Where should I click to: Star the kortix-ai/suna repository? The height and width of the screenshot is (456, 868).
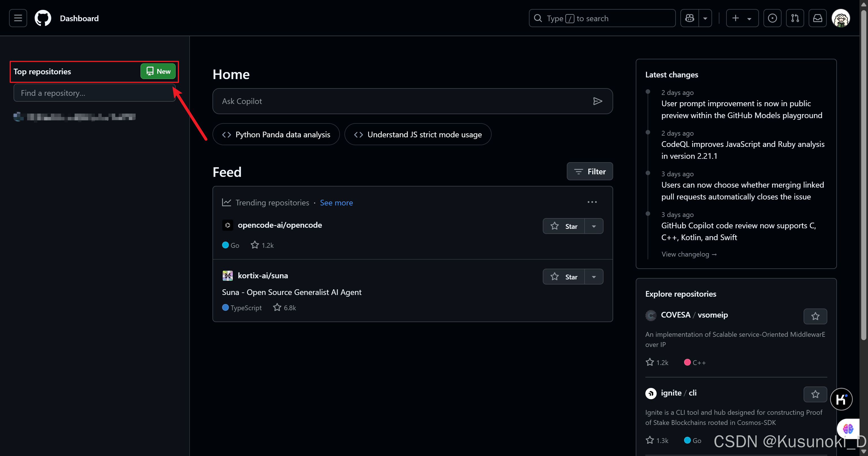(564, 277)
